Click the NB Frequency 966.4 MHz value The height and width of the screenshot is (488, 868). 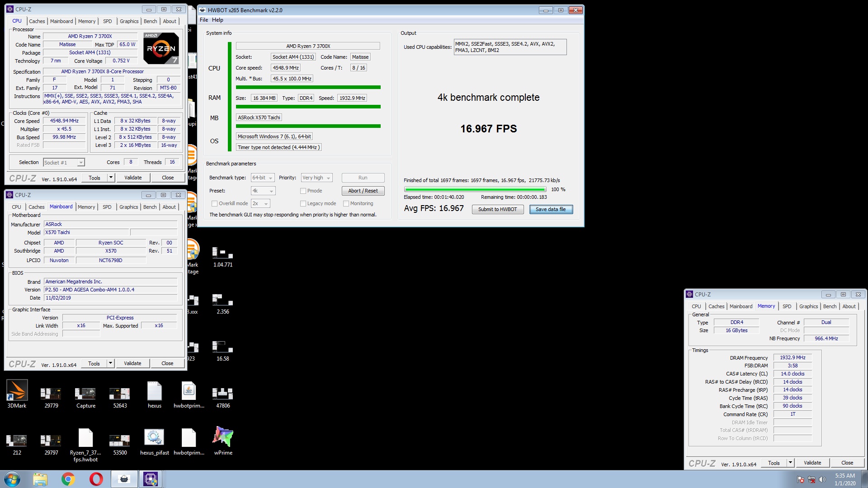click(x=826, y=338)
